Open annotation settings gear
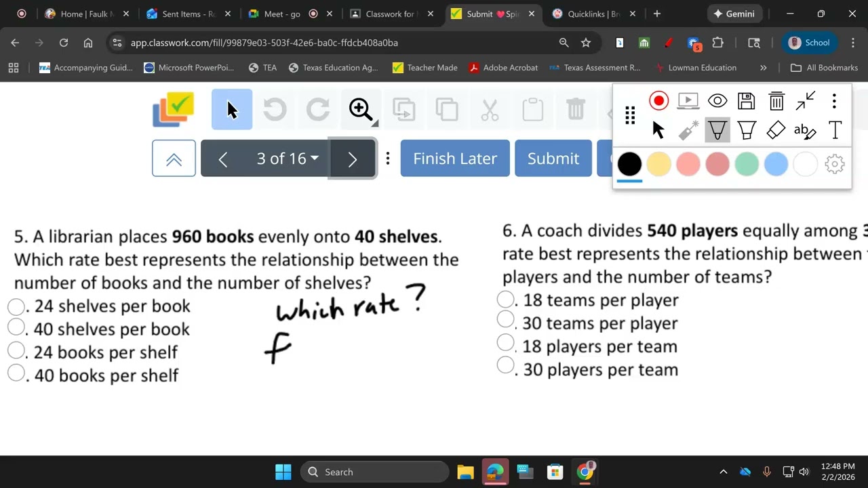This screenshot has height=488, width=868. pyautogui.click(x=835, y=164)
